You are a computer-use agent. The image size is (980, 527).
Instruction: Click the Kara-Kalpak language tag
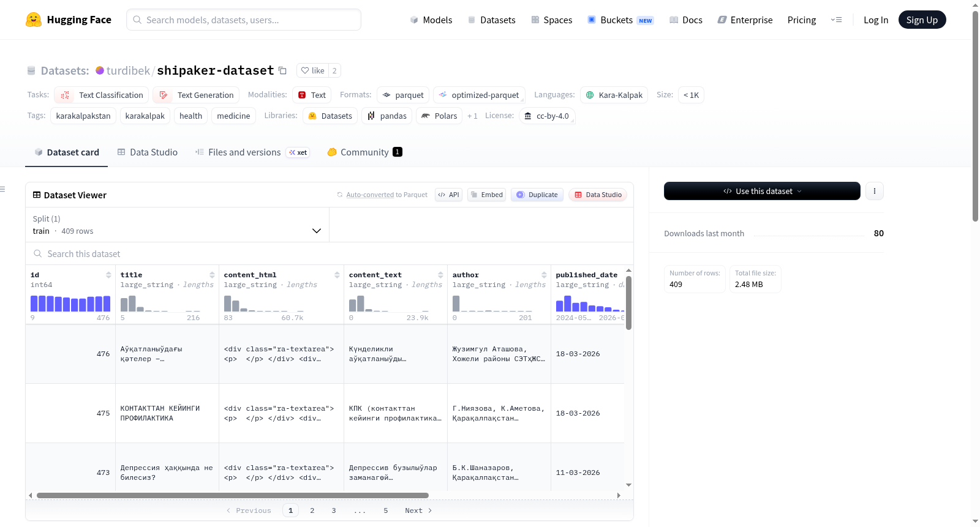tap(614, 95)
